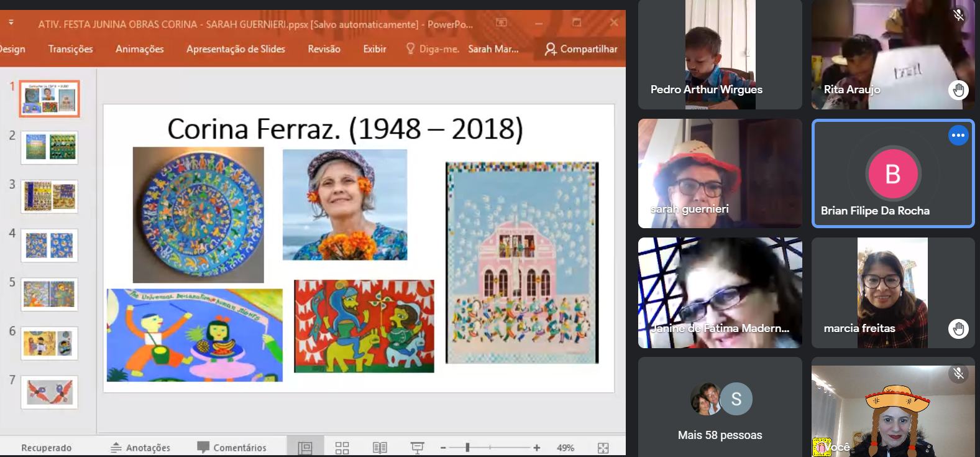Select Pedro Arthur Wirgues video tile
The height and width of the screenshot is (457, 980).
[x=720, y=55]
